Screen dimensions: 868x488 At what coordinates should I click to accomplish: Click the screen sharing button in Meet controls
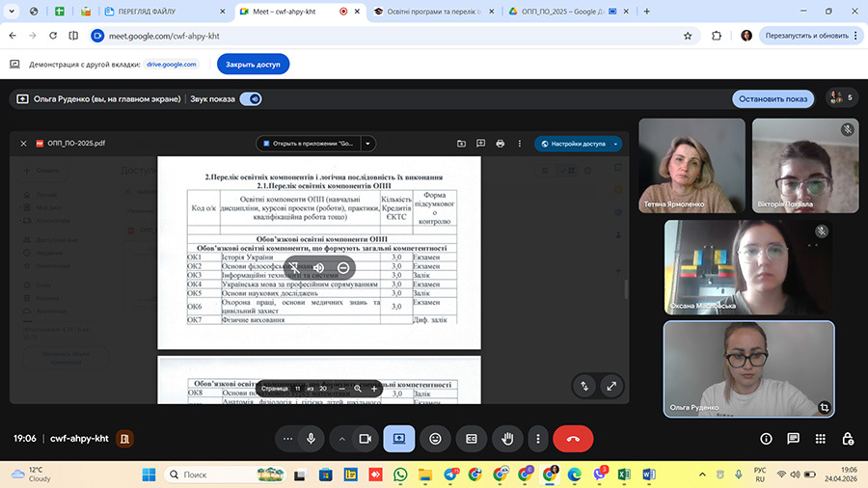coord(399,439)
